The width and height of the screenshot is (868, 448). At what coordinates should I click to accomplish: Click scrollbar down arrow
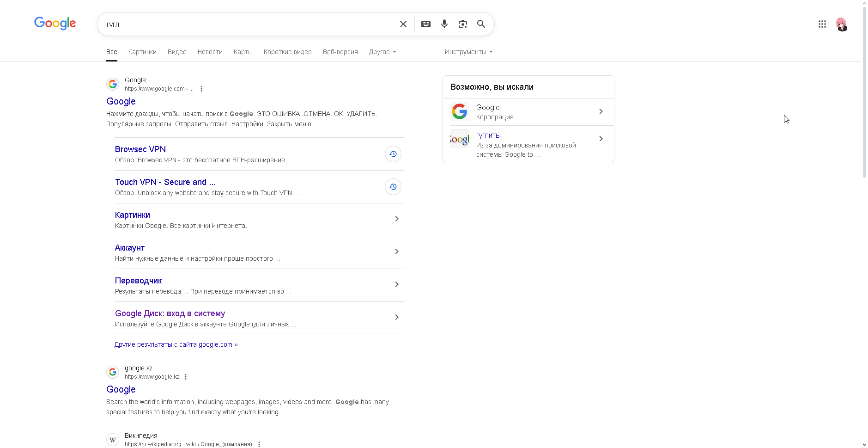click(x=864, y=445)
